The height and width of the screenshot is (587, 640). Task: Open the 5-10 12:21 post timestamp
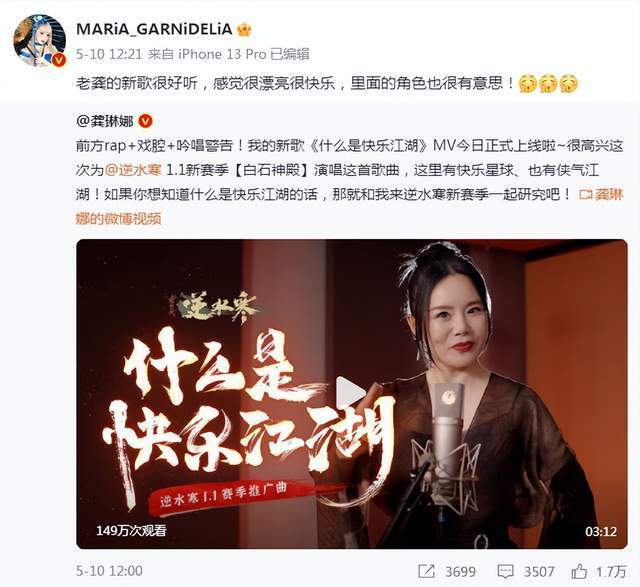point(109,54)
